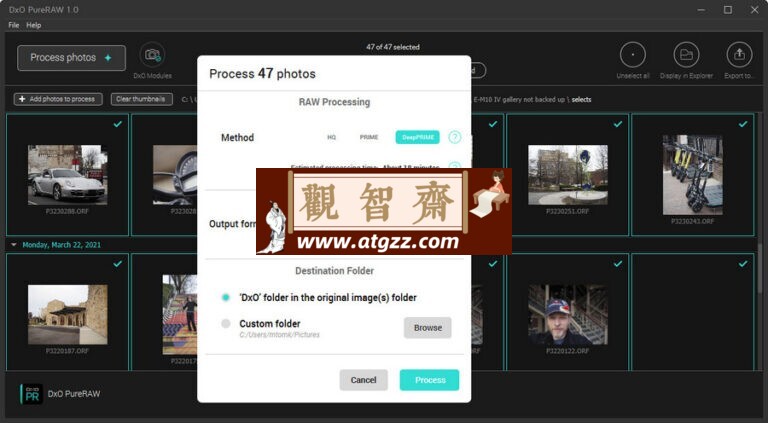Open the File menu
Viewport: 768px width, 423px height.
pyautogui.click(x=14, y=25)
